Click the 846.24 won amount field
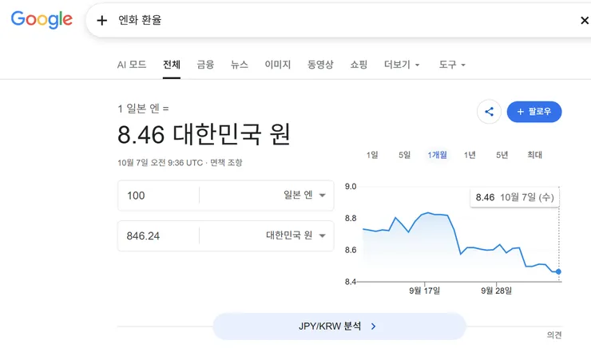The image size is (591, 364). (x=159, y=236)
